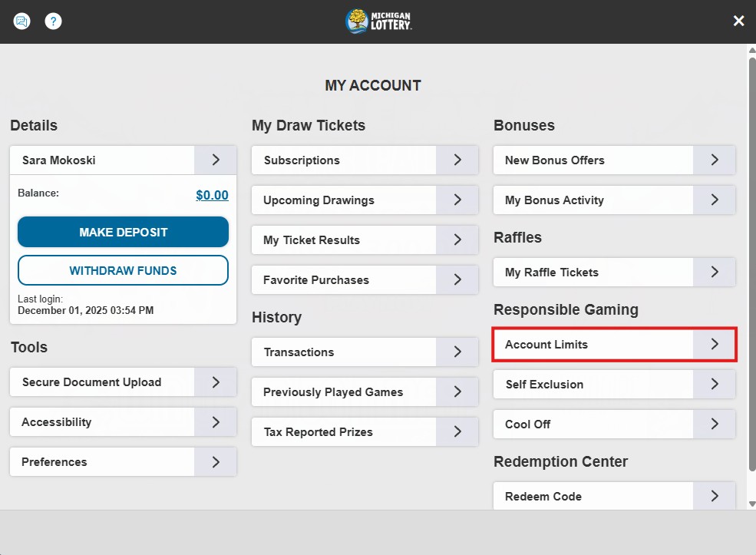Click the arrow next to Sara Mokoski
756x555 pixels.
(x=216, y=160)
